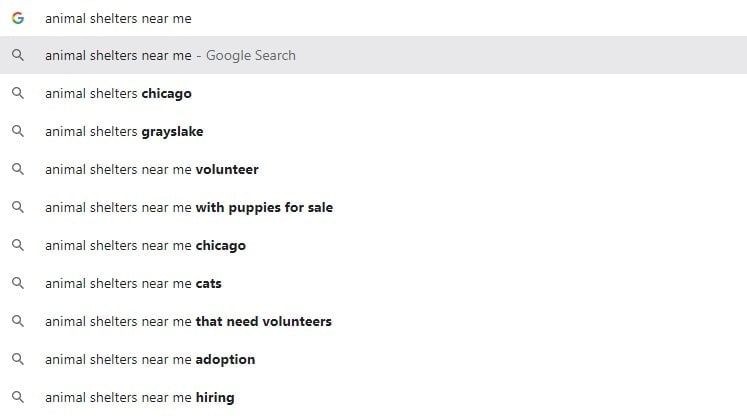This screenshot has height=420, width=747.
Task: Pick 'animal shelters near me volunteer'
Action: [x=374, y=170]
